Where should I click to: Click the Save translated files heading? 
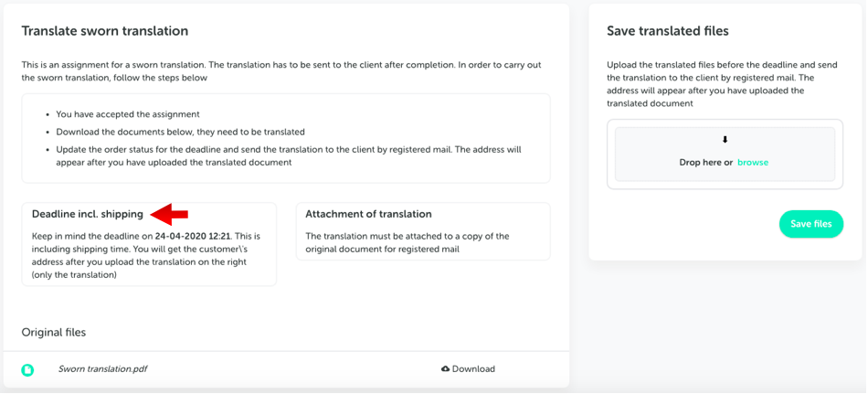[668, 31]
